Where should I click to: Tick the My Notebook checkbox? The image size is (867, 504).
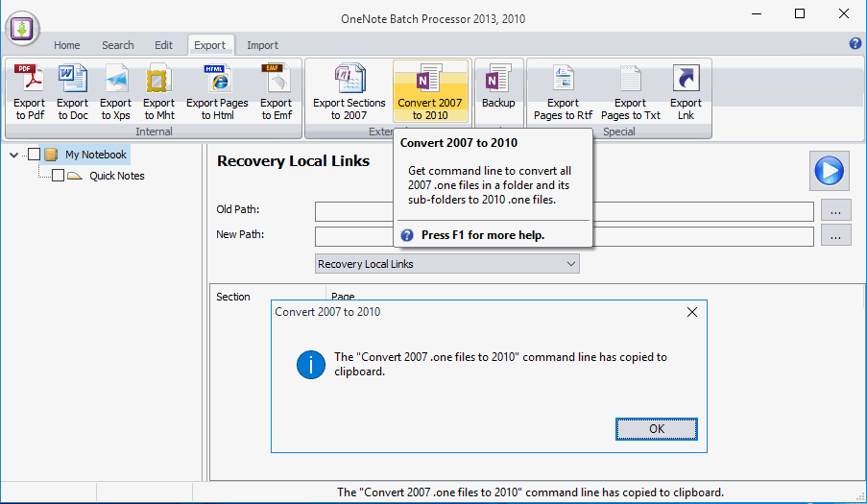click(x=34, y=155)
